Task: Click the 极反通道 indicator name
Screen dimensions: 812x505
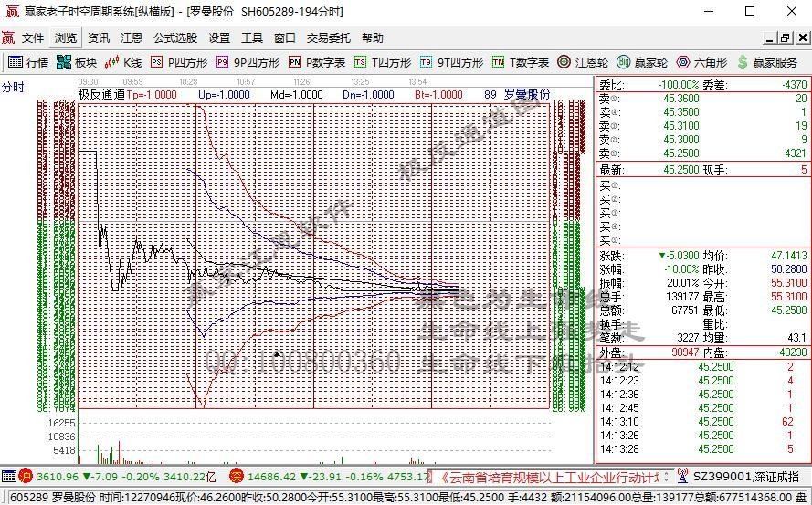Action: [x=101, y=94]
